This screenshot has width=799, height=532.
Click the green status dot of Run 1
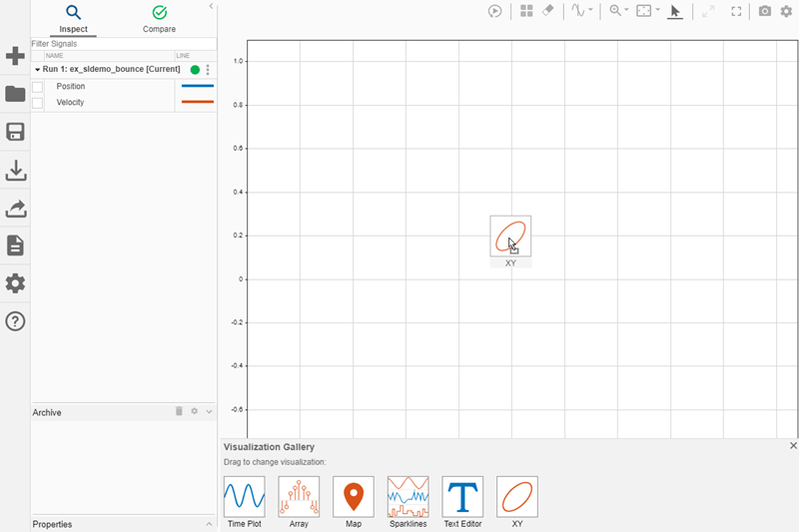pos(195,70)
